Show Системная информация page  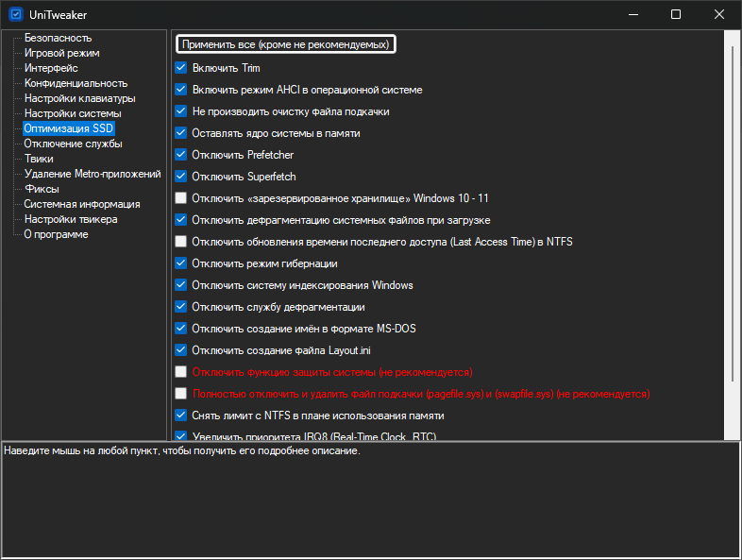point(82,204)
